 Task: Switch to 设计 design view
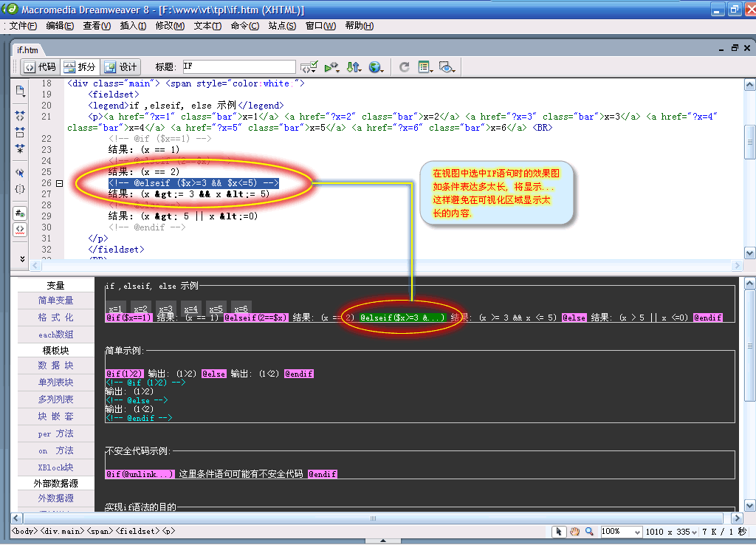click(121, 67)
